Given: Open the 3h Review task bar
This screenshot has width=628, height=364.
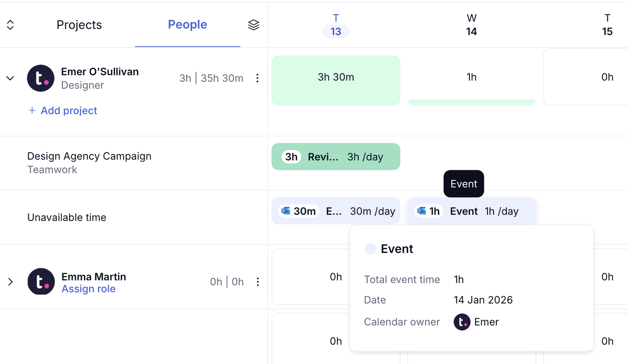Looking at the screenshot, I should point(336,157).
